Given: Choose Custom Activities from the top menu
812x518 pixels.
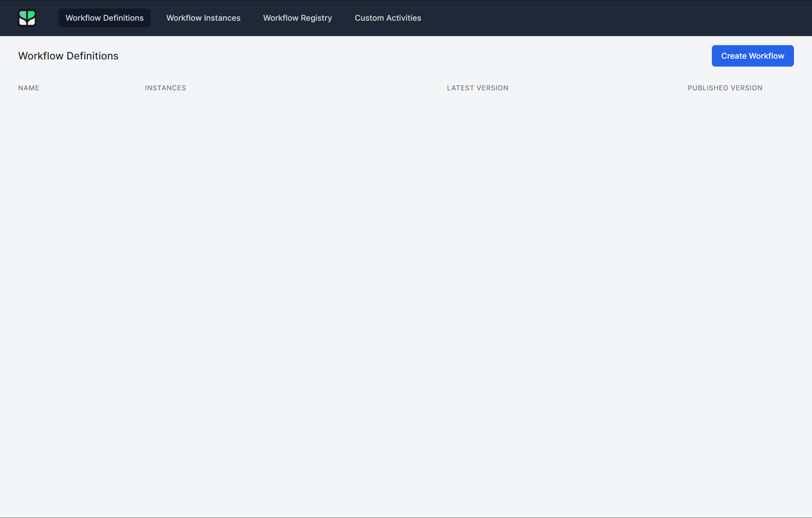Looking at the screenshot, I should click(x=388, y=18).
